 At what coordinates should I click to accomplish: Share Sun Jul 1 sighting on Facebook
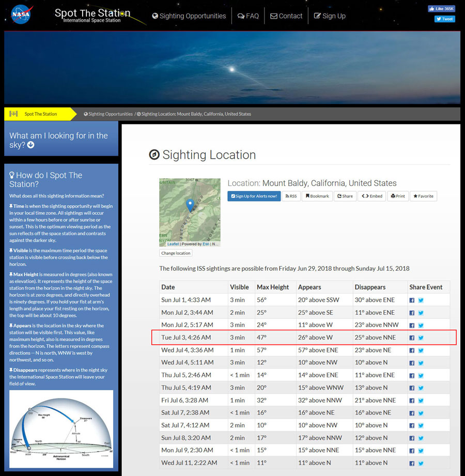click(412, 300)
